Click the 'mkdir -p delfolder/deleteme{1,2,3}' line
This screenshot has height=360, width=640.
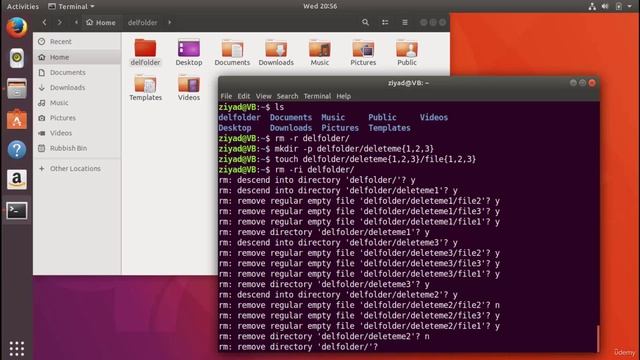coord(326,149)
